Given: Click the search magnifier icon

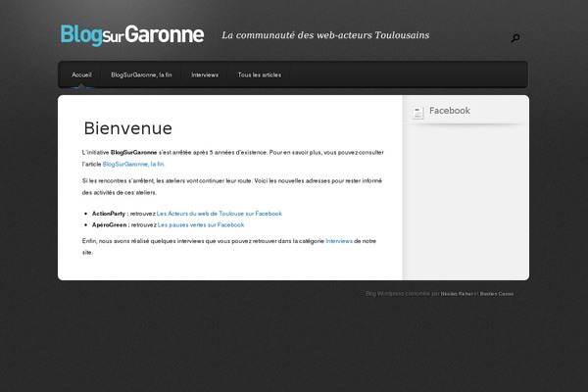Looking at the screenshot, I should 515,38.
